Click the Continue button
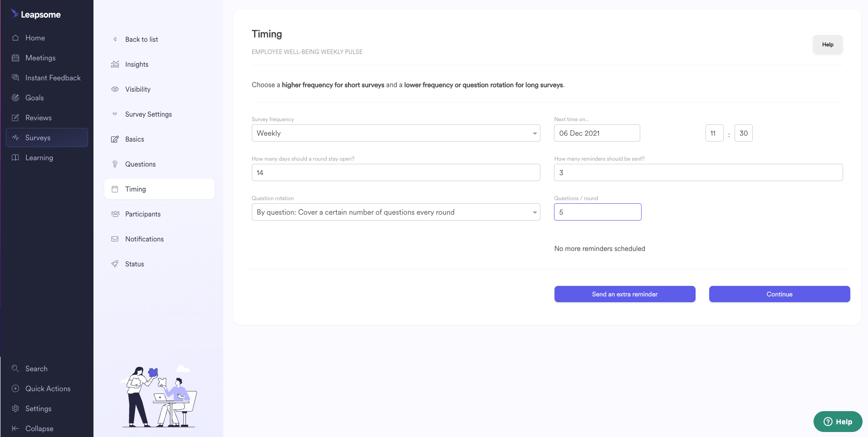Image resolution: width=868 pixels, height=437 pixels. coord(780,294)
